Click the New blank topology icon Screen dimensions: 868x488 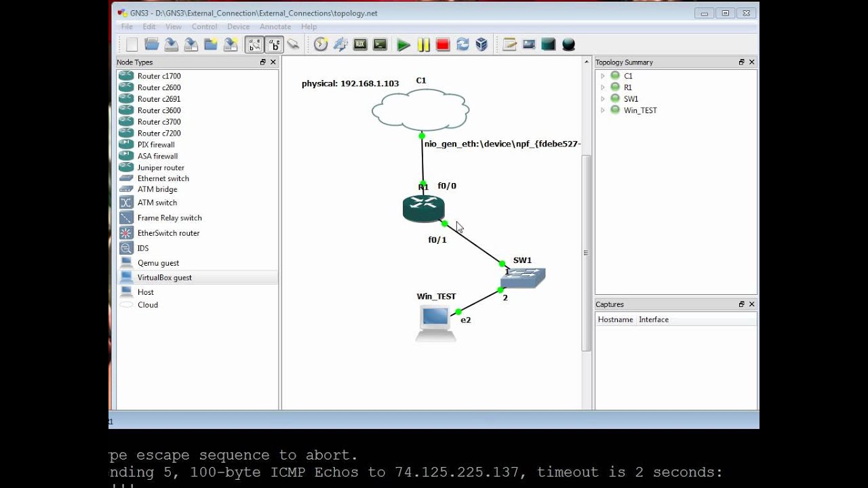132,45
